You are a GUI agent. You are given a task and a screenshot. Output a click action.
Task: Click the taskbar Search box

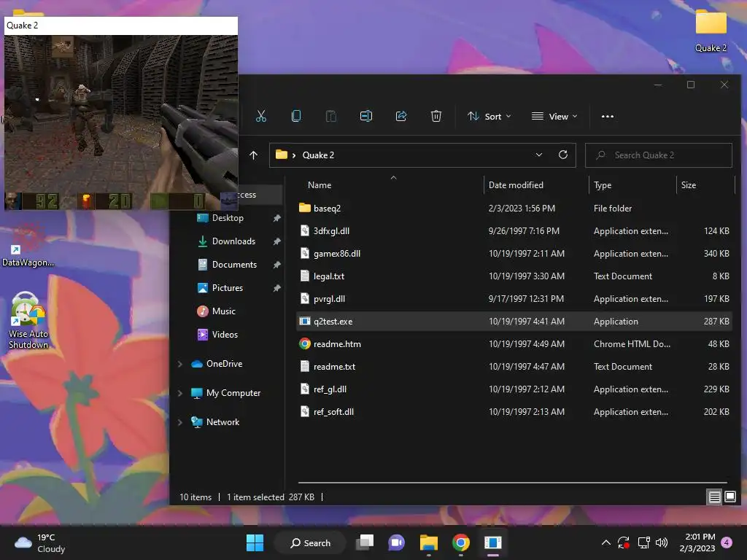[310, 542]
